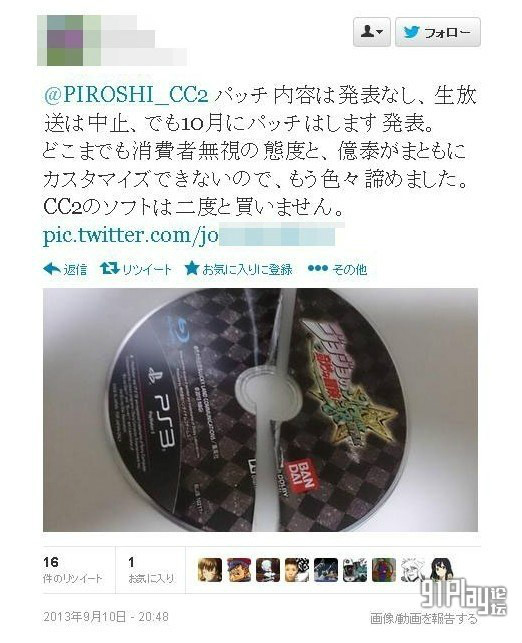Click the retweet (リツイート) icon

point(109,269)
